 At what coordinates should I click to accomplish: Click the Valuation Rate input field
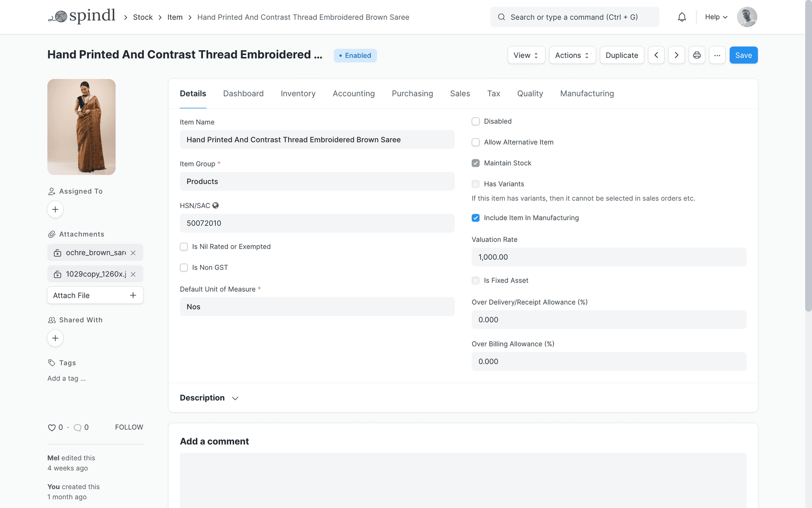609,257
